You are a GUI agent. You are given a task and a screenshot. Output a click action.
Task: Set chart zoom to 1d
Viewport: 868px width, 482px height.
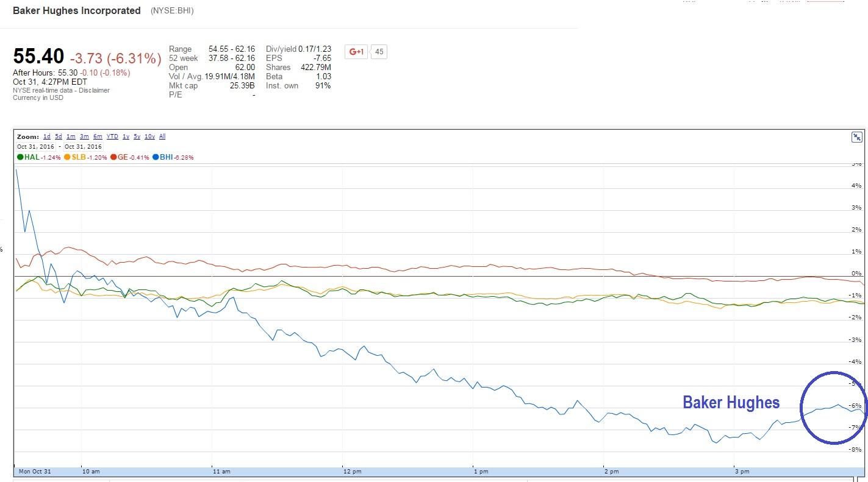click(x=47, y=136)
